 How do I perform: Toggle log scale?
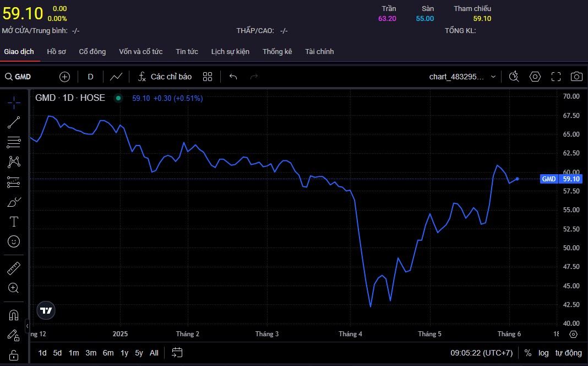click(543, 353)
